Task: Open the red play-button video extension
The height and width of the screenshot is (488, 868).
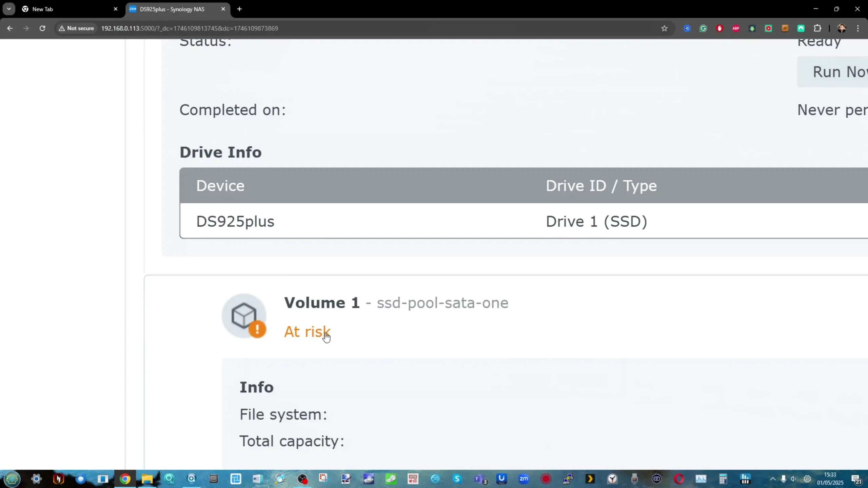Action: tap(768, 28)
